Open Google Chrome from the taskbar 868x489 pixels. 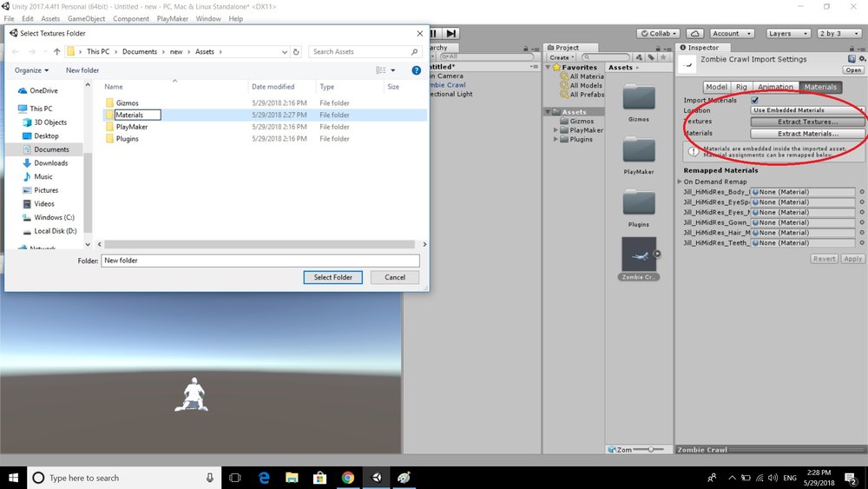point(348,478)
